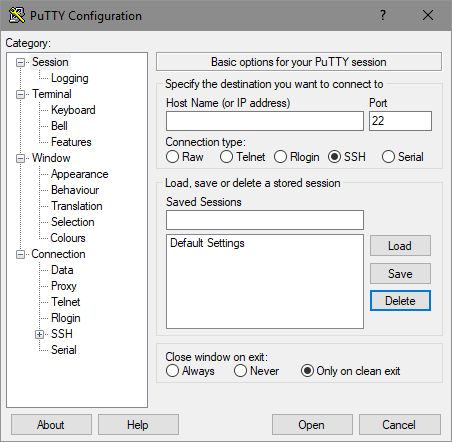Click the PuTTY icon in title bar
Image resolution: width=452 pixels, height=442 pixels.
17,15
